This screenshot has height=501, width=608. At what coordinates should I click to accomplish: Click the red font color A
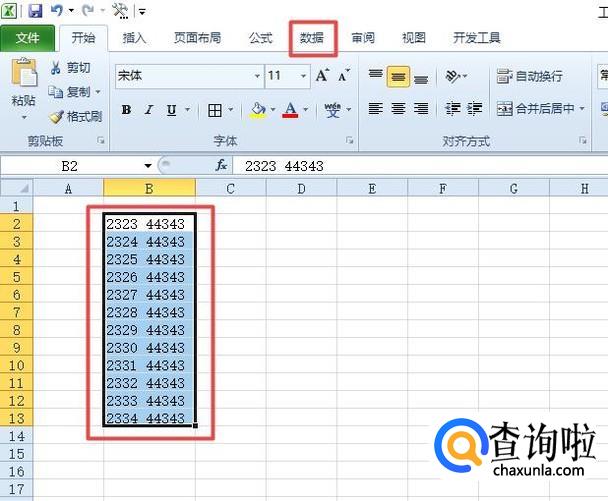(x=290, y=110)
